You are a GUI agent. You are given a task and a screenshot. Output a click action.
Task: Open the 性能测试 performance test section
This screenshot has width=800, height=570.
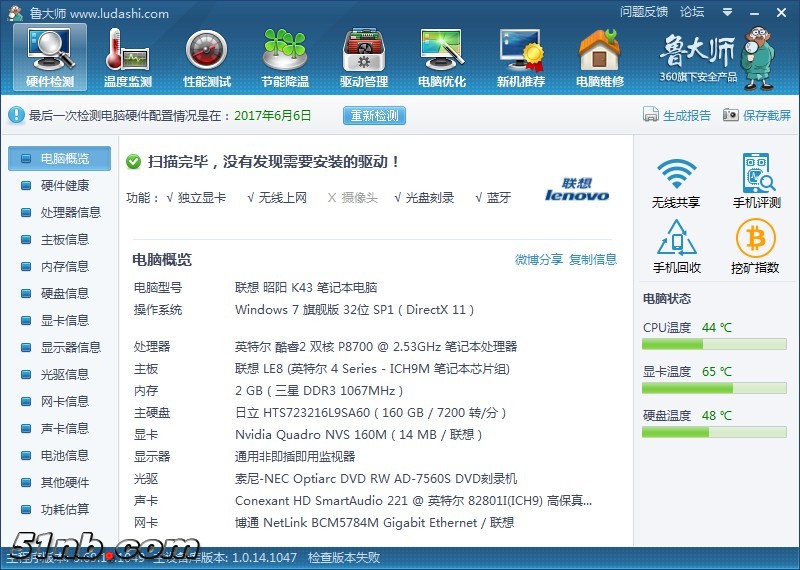pos(207,57)
